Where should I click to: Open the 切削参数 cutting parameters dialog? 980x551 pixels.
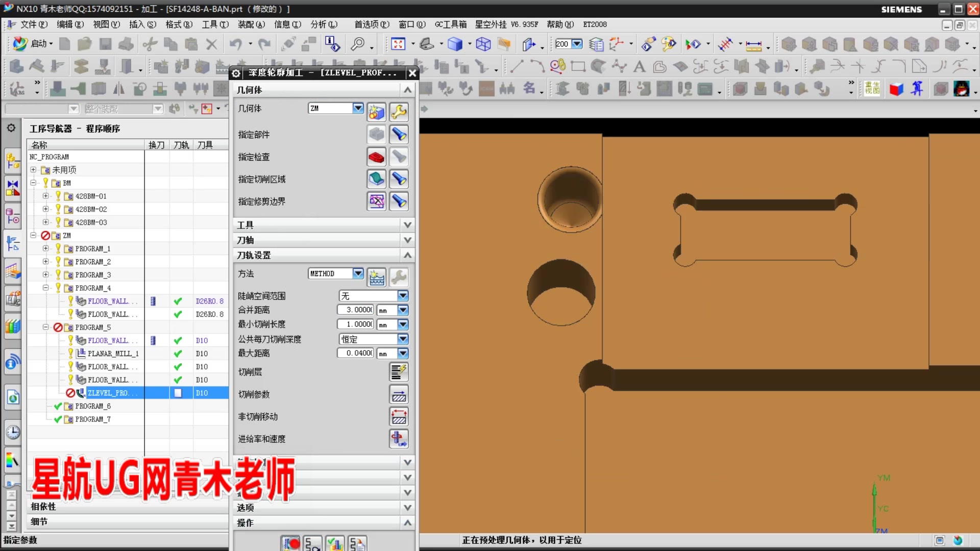(399, 394)
